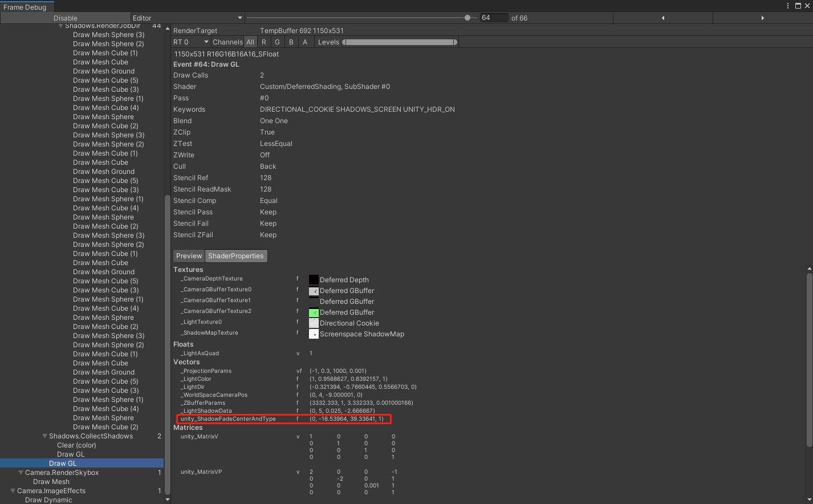813x504 pixels.
Task: Click _CameraGBufferTexture2 green GBuffer thumbnail
Action: (314, 312)
